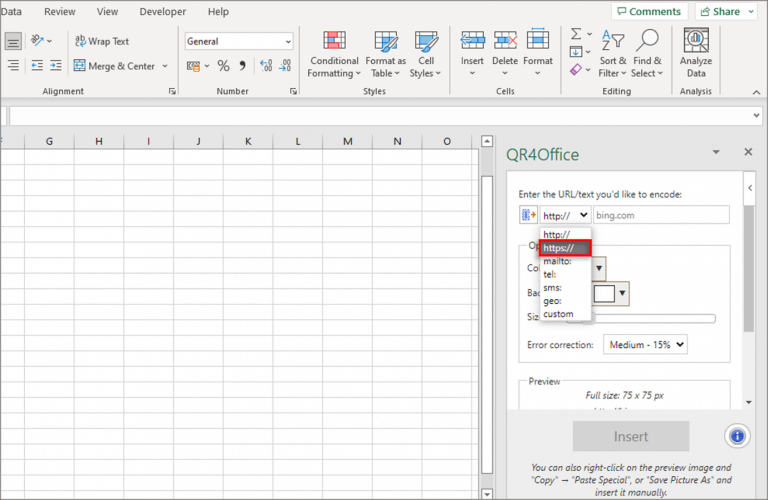Expand the formula bar

(756, 116)
